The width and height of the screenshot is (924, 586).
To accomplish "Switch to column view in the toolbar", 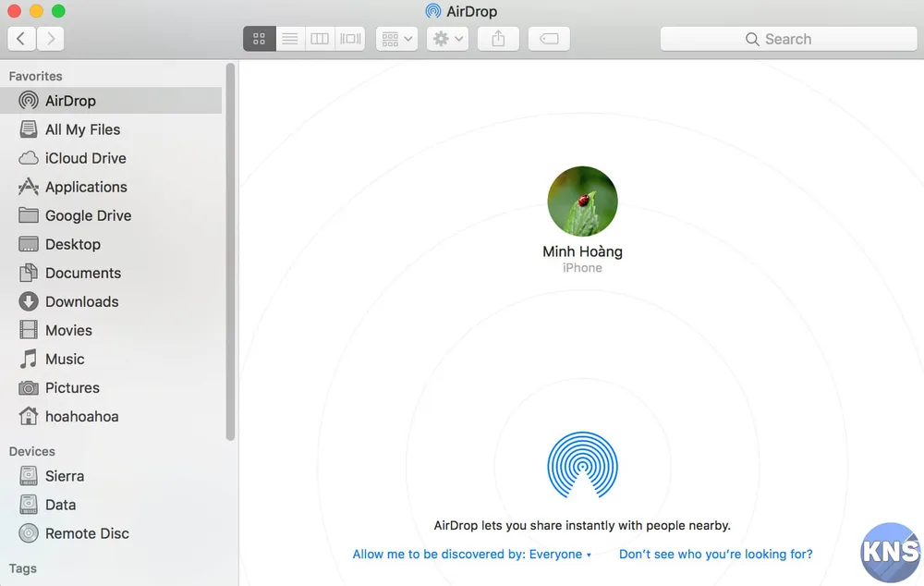I will click(319, 38).
